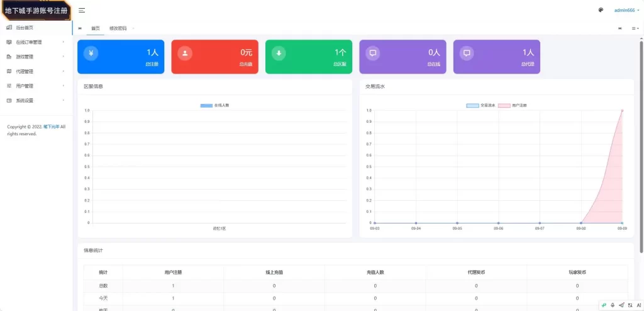Open the 笔下光年 copyright link
Screen dimensions: 644x311
[x=52, y=127]
